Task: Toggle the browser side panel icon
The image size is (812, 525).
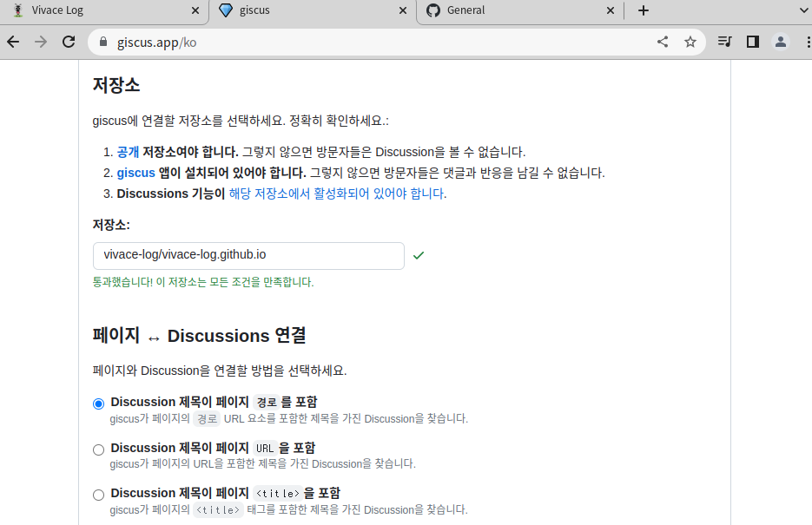Action: click(x=753, y=42)
